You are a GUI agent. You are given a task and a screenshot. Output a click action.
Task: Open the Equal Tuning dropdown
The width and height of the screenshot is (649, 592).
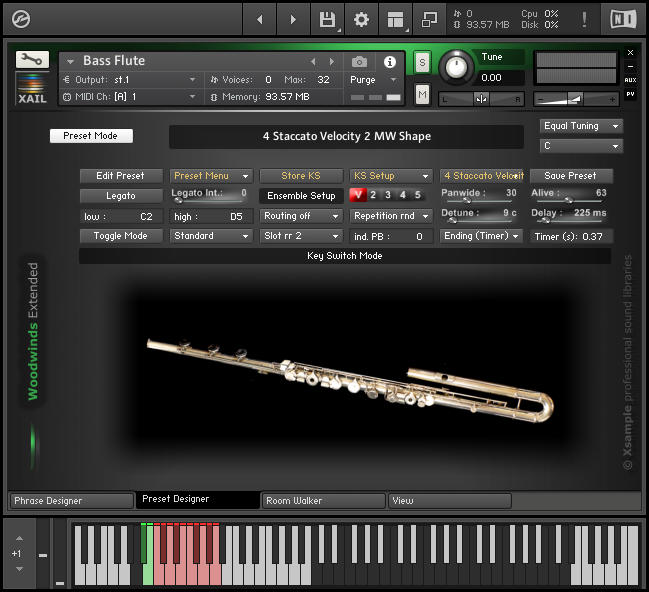(581, 126)
